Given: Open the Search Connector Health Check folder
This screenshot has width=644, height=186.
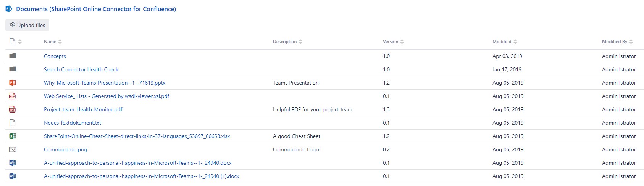Looking at the screenshot, I should [x=81, y=69].
